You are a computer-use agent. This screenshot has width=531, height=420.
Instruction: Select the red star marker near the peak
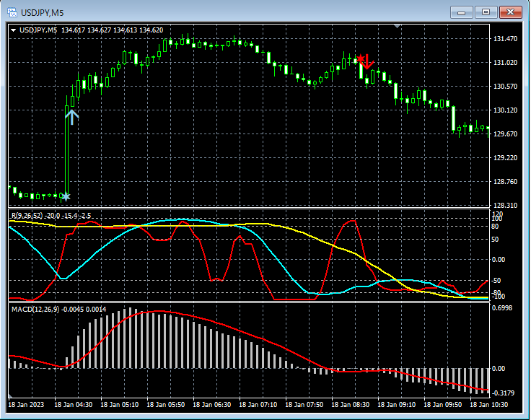359,58
